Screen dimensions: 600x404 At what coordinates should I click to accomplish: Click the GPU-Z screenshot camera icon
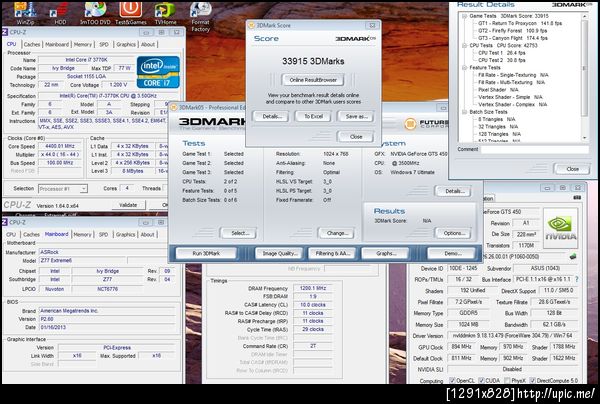(x=577, y=197)
